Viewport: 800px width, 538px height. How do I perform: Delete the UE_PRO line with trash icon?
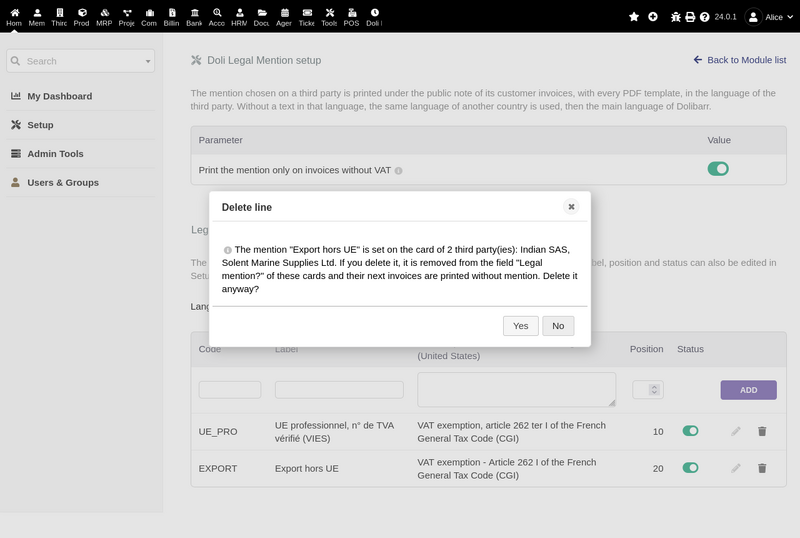762,431
